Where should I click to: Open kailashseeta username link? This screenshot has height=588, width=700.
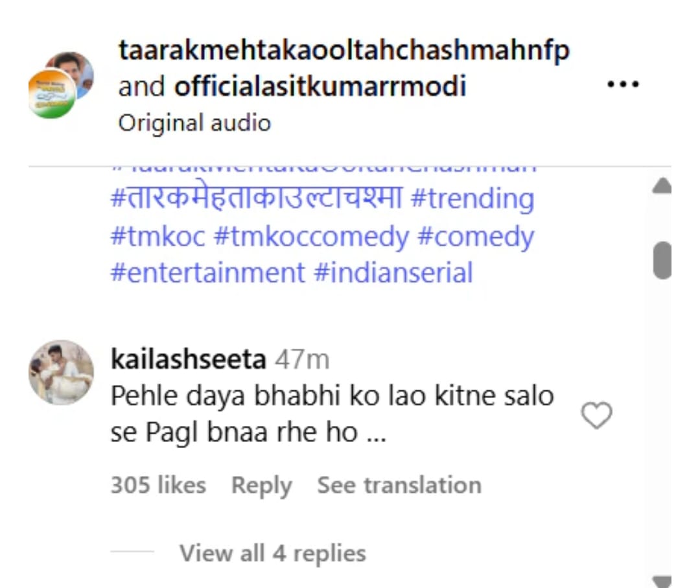coord(188,359)
